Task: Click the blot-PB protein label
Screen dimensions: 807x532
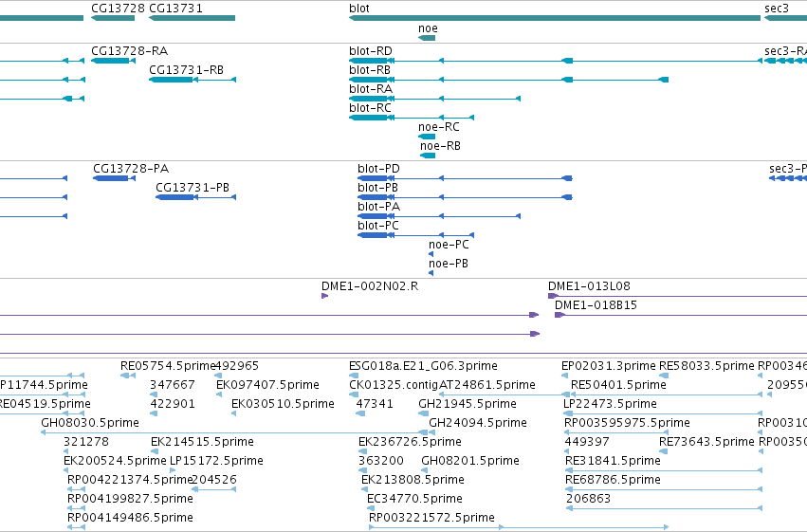Action: [377, 188]
